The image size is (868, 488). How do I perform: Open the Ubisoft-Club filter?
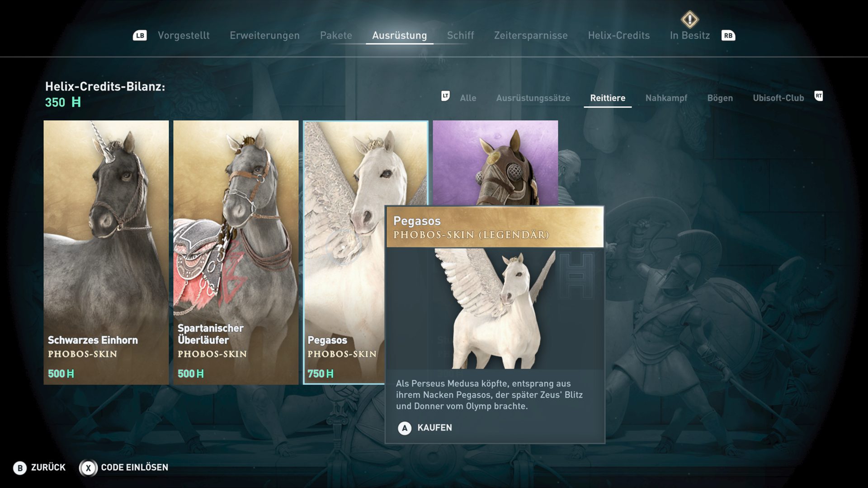[x=778, y=98]
